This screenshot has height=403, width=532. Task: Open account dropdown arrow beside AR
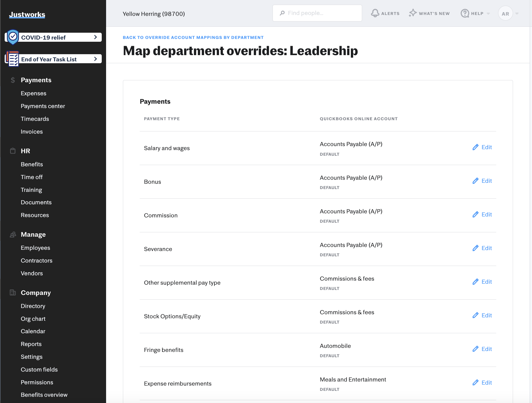coord(517,14)
